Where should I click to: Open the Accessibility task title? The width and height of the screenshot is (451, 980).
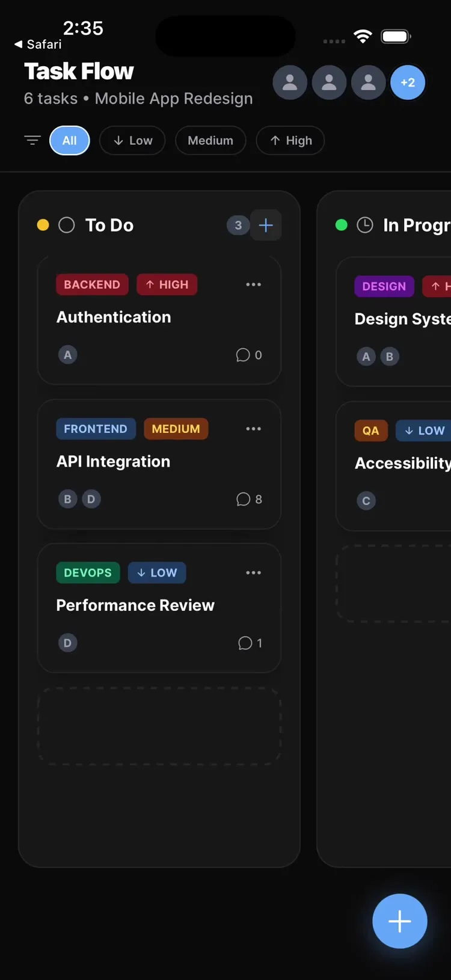tap(402, 464)
